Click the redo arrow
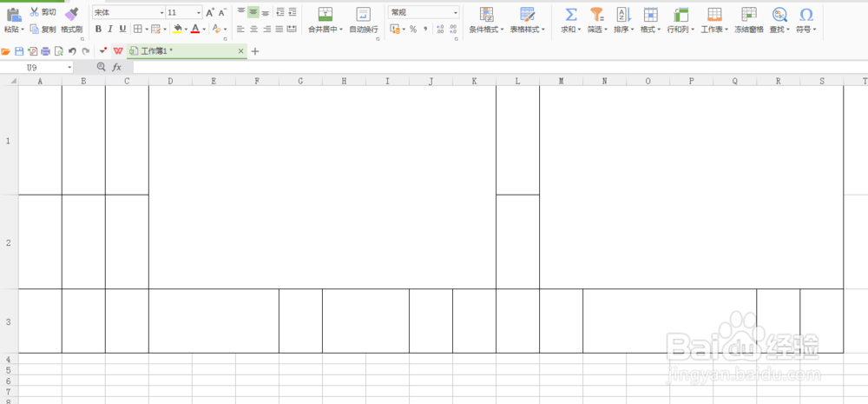This screenshot has height=404, width=868. 85,51
